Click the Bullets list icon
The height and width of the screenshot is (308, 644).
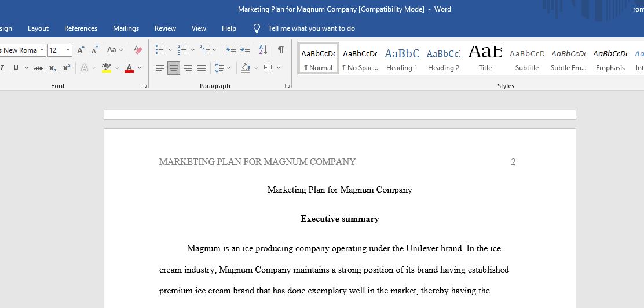click(x=160, y=50)
